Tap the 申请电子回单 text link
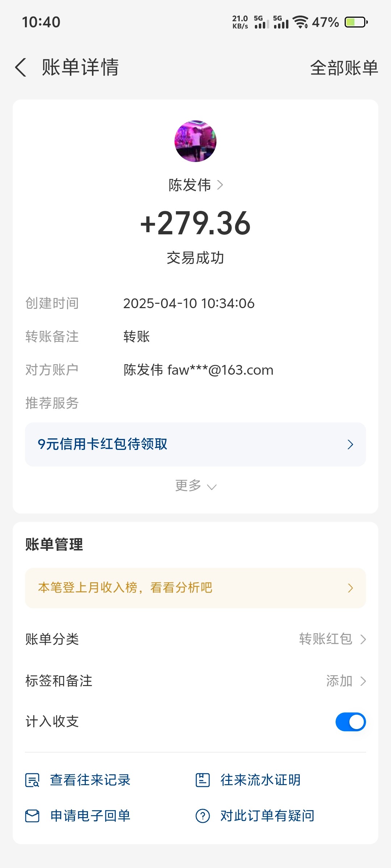 point(90,816)
